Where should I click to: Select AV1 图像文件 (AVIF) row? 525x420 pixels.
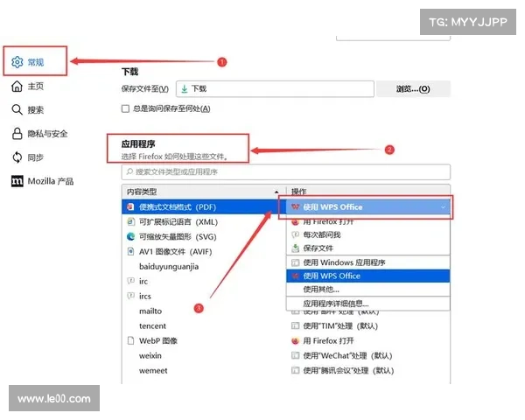(x=204, y=251)
